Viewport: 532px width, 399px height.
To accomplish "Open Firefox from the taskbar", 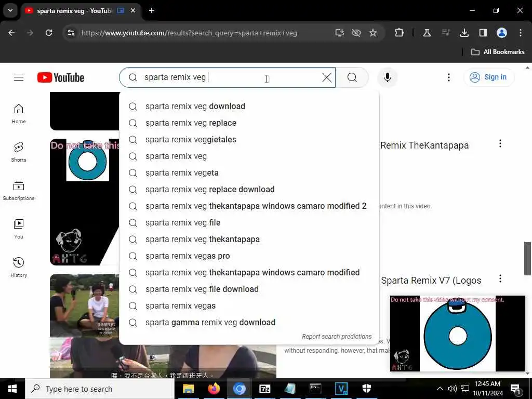I will [x=214, y=389].
